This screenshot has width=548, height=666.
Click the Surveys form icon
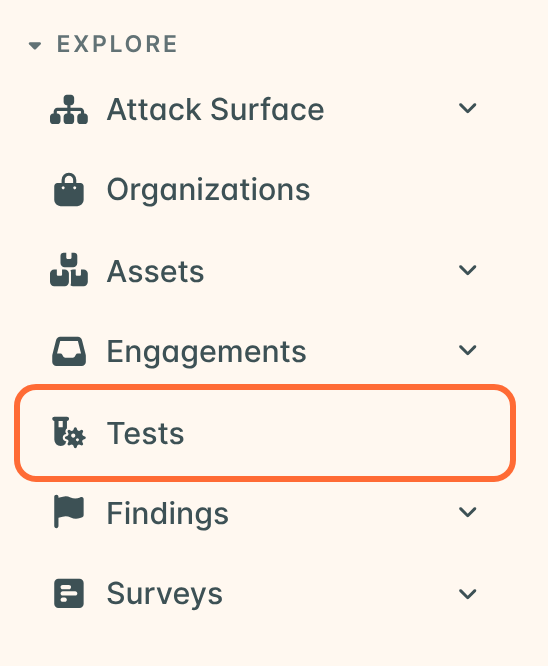(69, 593)
